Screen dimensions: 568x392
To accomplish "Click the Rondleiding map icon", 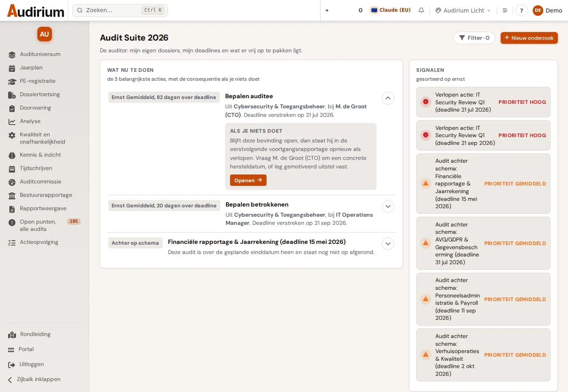I will pyautogui.click(x=12, y=334).
